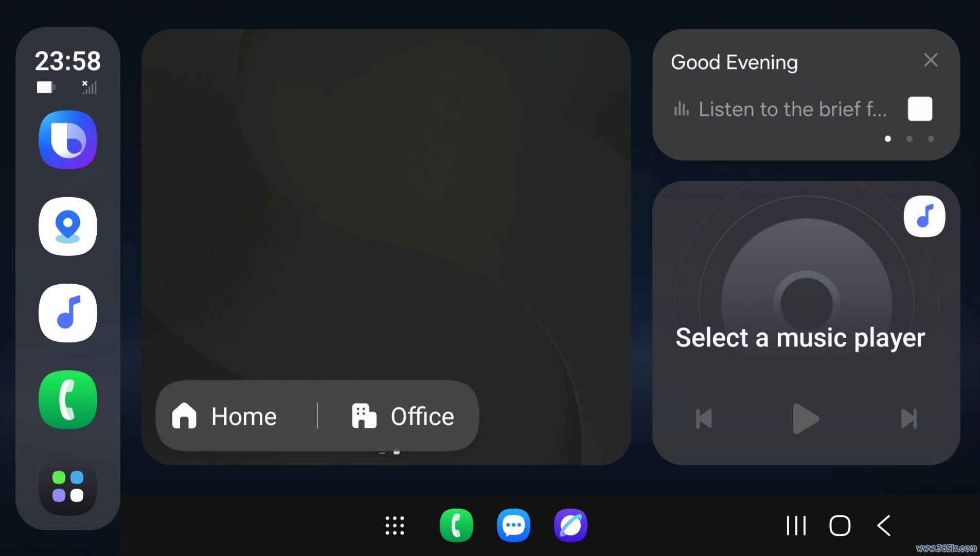Image resolution: width=980 pixels, height=556 pixels.
Task: Close the Good Evening card
Action: [x=931, y=60]
